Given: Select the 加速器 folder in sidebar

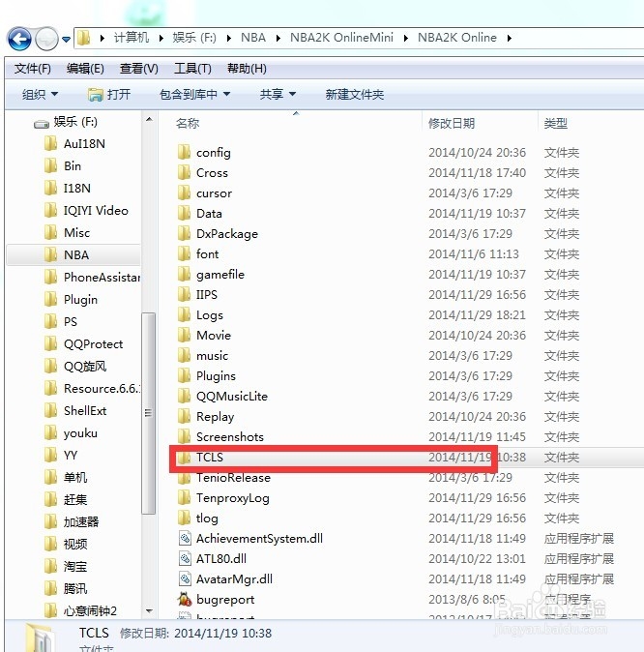Looking at the screenshot, I should 72,521.
